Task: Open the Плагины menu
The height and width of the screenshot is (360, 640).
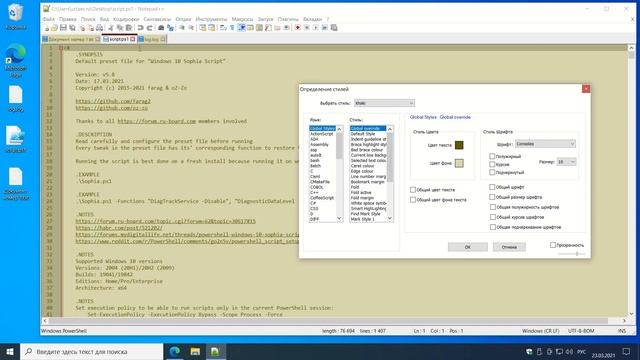Action: pos(288,19)
